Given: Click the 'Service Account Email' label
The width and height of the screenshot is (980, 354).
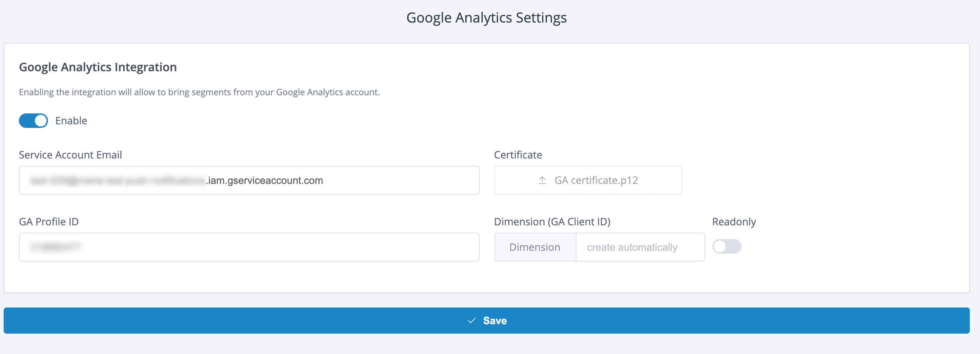Looking at the screenshot, I should pyautogui.click(x=71, y=155).
